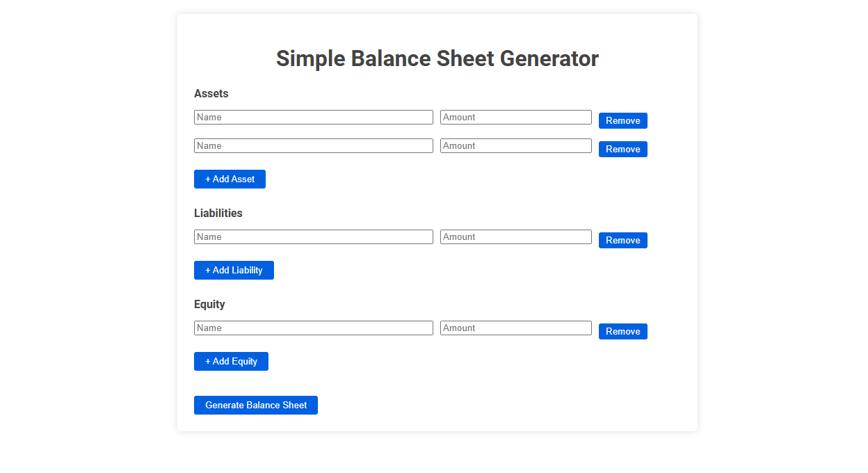The height and width of the screenshot is (473, 868).
Task: Click the first asset Name field
Action: (313, 117)
